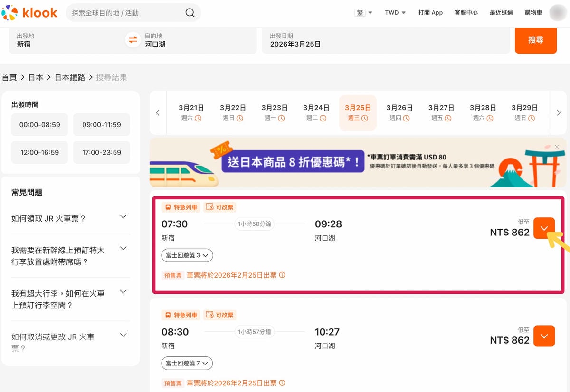Select 3月25日 週三 date tab
570x392 pixels.
(358, 113)
